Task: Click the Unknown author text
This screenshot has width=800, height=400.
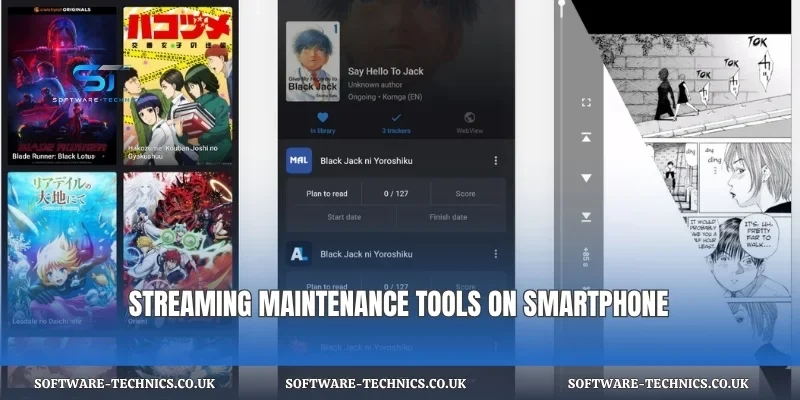Action: (x=375, y=85)
